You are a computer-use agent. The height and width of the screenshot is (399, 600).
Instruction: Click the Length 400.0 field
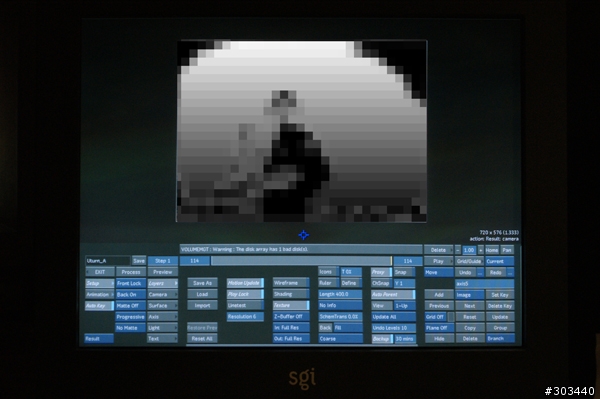pos(340,294)
